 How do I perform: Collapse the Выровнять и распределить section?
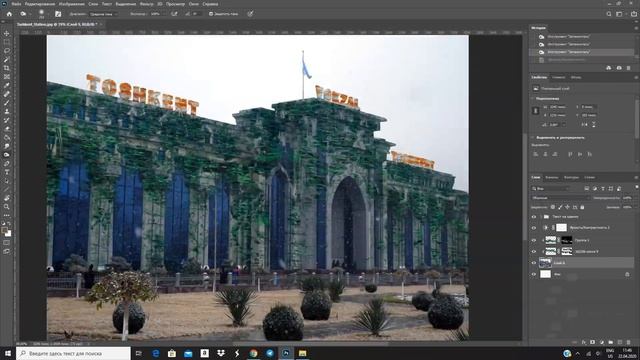point(533,138)
